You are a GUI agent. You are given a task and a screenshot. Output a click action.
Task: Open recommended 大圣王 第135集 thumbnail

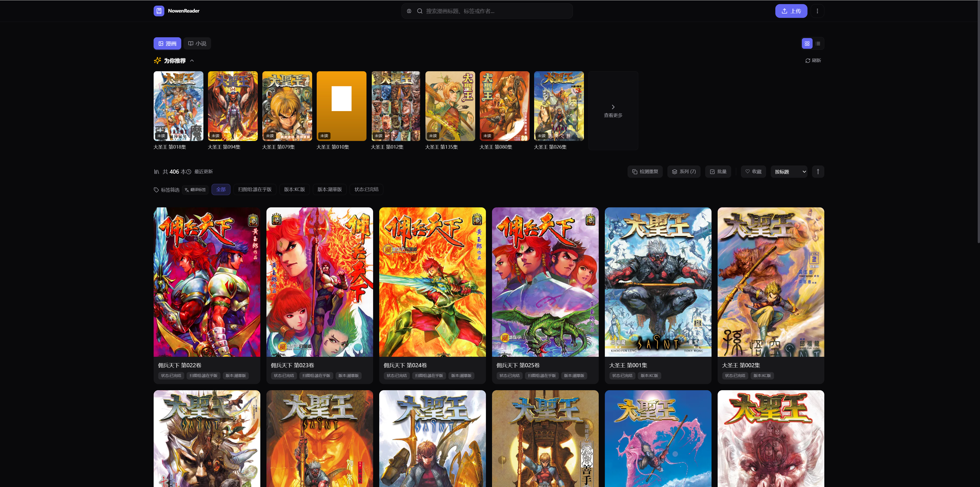pos(450,106)
